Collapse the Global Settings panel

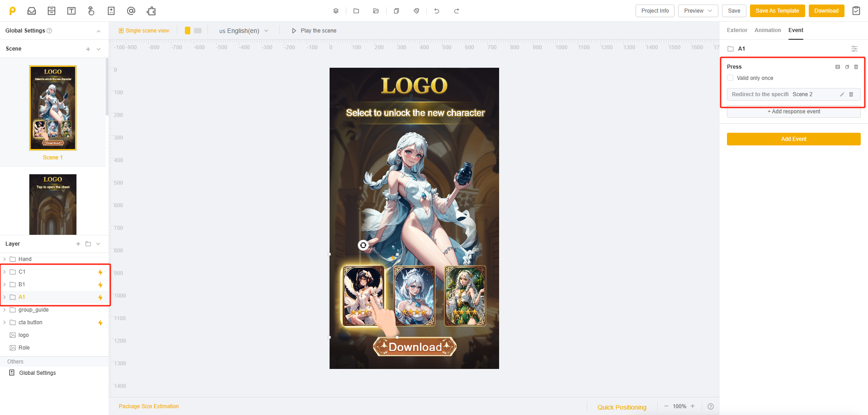tap(99, 31)
